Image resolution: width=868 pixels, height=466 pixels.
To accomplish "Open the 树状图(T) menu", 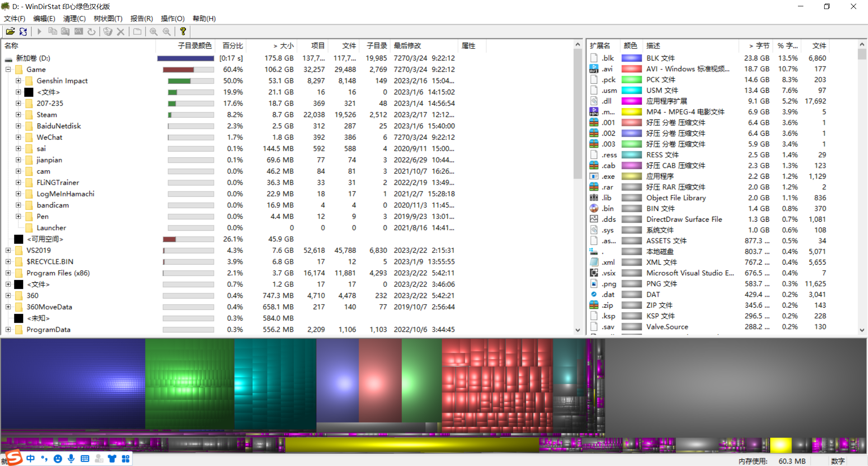I will pos(108,19).
